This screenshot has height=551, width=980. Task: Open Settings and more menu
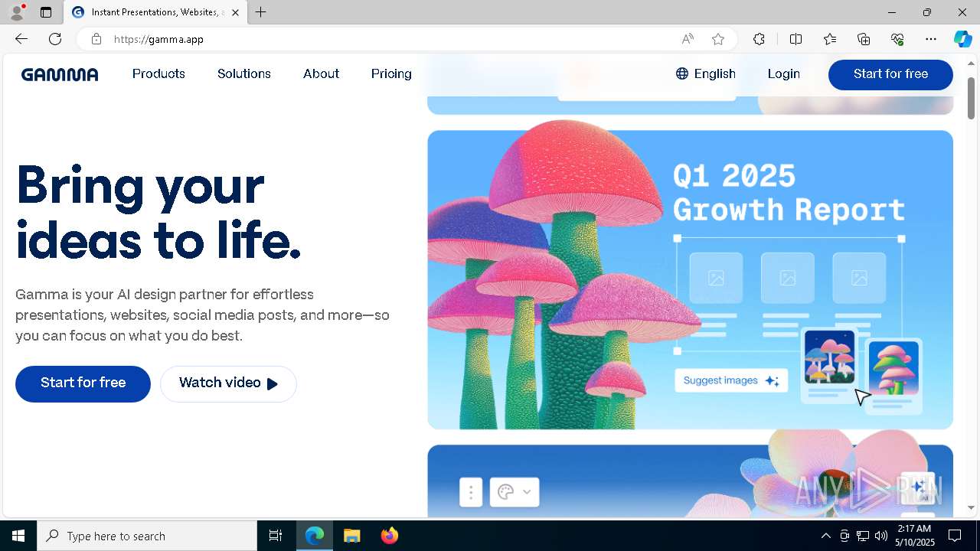point(931,39)
